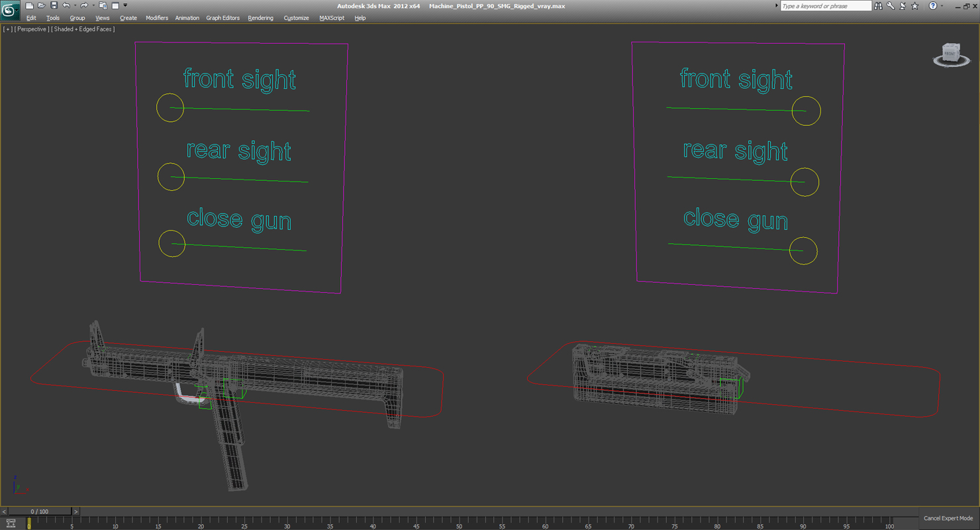980x530 pixels.
Task: Open the Graph Editors menu
Action: click(222, 18)
